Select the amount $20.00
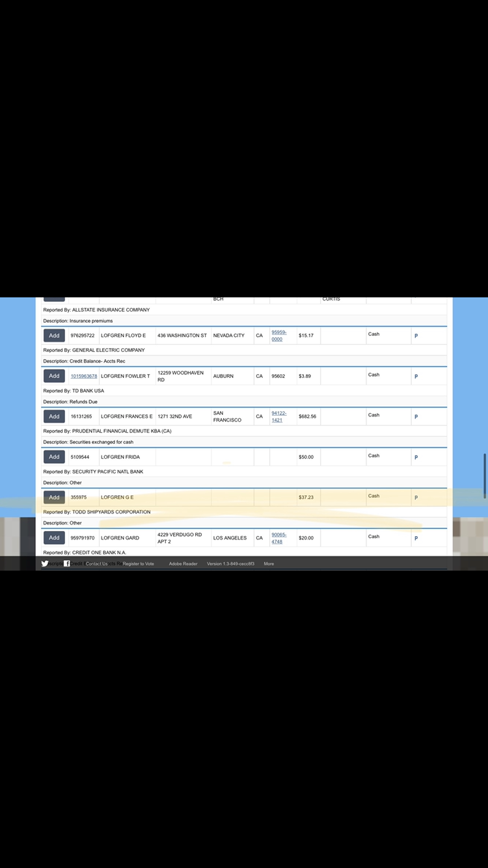 coord(306,537)
